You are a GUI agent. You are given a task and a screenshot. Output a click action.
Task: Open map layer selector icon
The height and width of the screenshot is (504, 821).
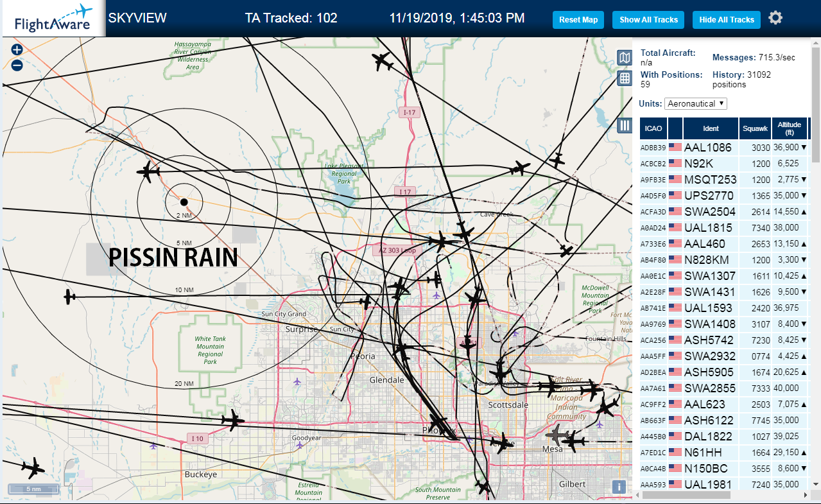(x=625, y=58)
